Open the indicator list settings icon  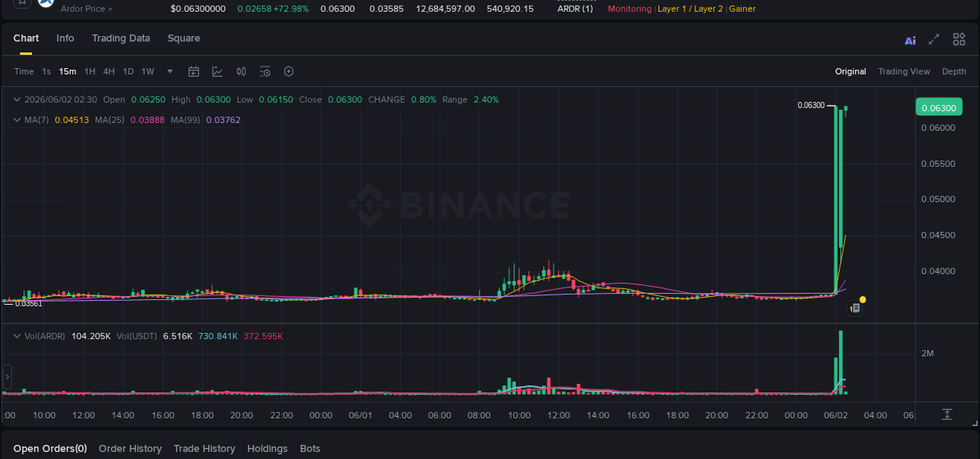click(x=265, y=71)
